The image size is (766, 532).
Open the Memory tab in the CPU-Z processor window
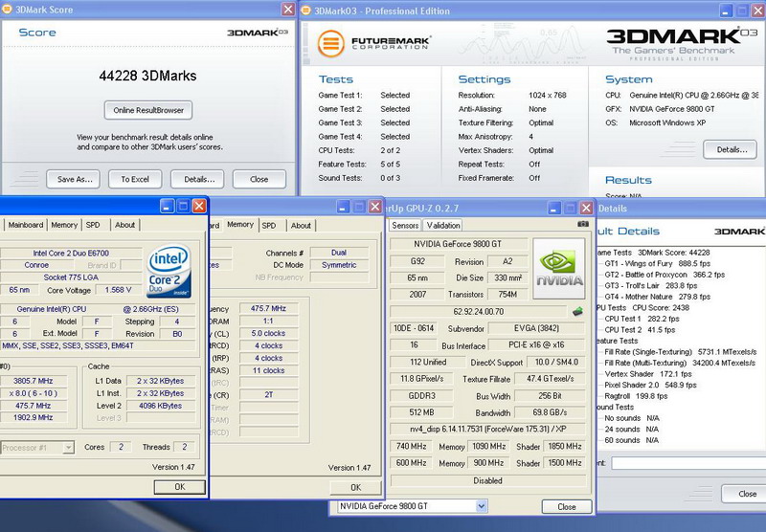64,225
